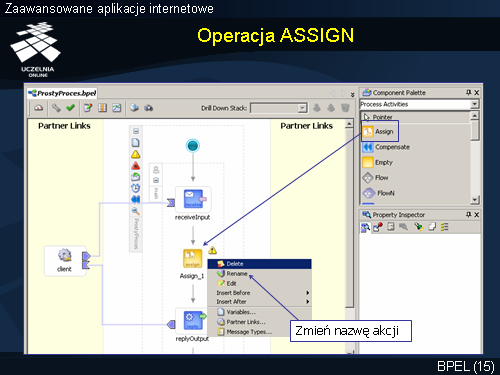This screenshot has height=375, width=500.
Task: Click the flashlight icon in Property Inspector
Action: (419, 227)
